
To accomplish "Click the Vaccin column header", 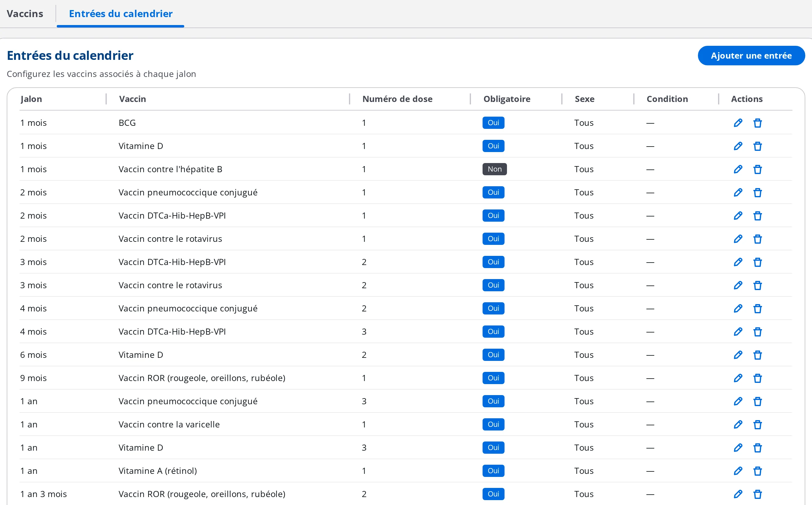I will pyautogui.click(x=132, y=99).
